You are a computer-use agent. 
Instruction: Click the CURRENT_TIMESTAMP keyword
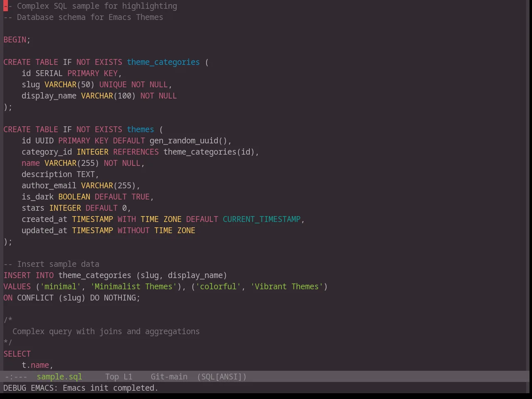tap(261, 219)
